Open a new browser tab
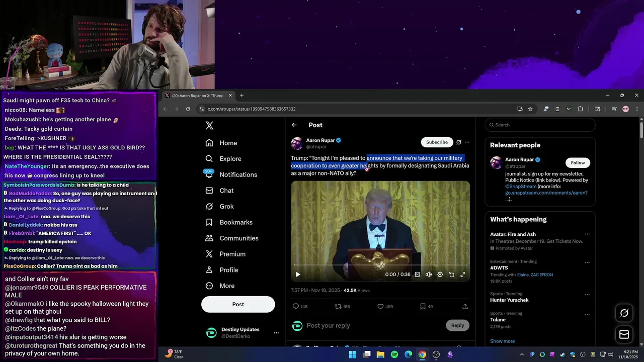 tap(242, 96)
